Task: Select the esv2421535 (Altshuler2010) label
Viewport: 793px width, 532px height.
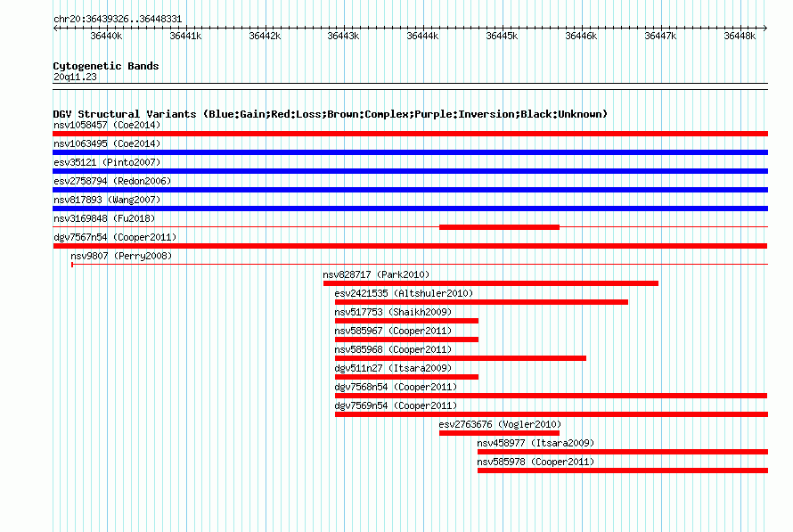Action: (404, 293)
